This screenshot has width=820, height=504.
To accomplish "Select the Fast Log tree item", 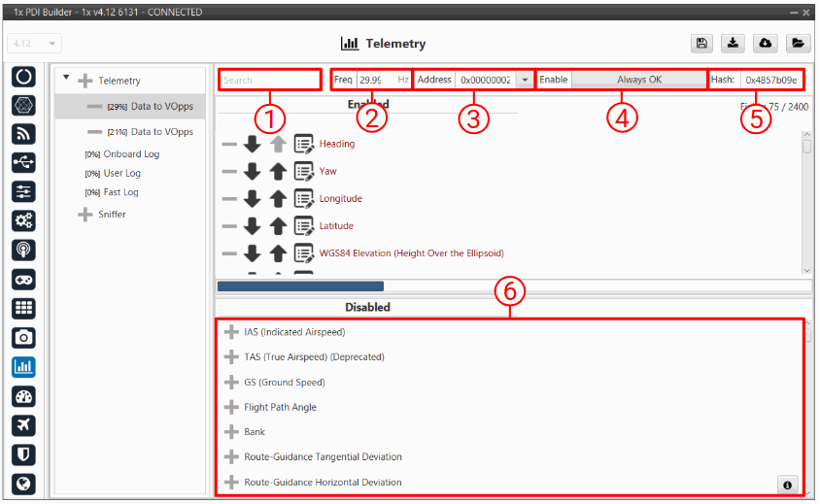I will [114, 193].
